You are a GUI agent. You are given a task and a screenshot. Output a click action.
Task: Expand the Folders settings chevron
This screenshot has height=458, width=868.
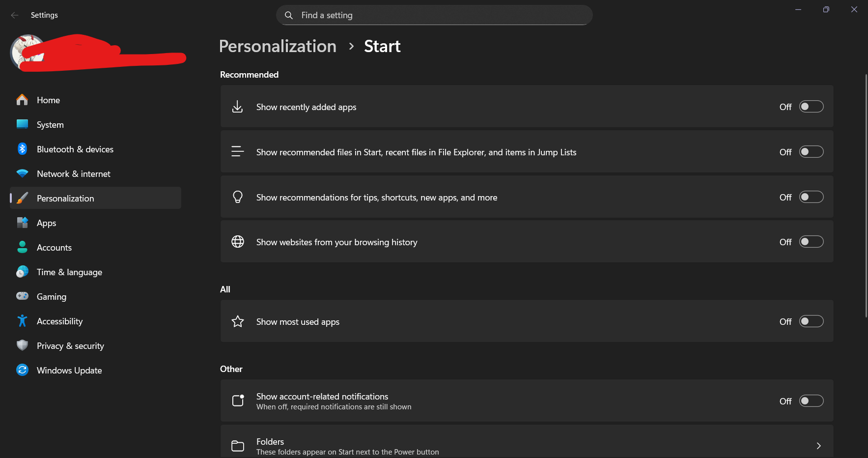(x=818, y=446)
